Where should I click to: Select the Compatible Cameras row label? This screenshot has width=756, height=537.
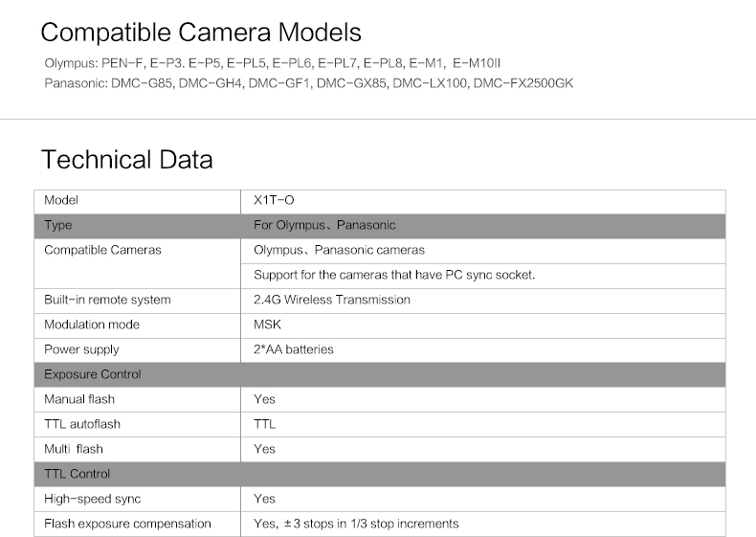coord(102,250)
